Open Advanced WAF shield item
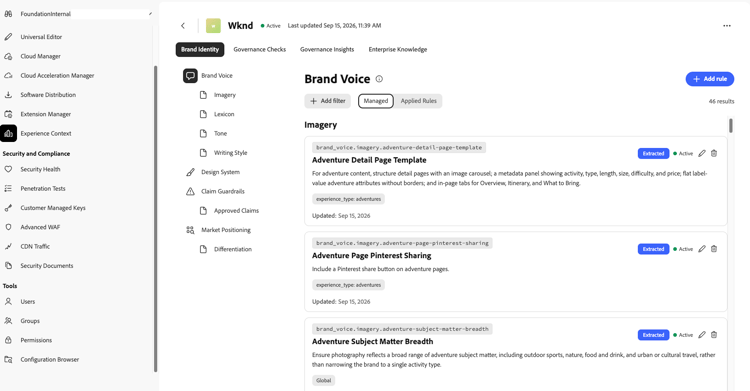750x391 pixels. coord(40,227)
